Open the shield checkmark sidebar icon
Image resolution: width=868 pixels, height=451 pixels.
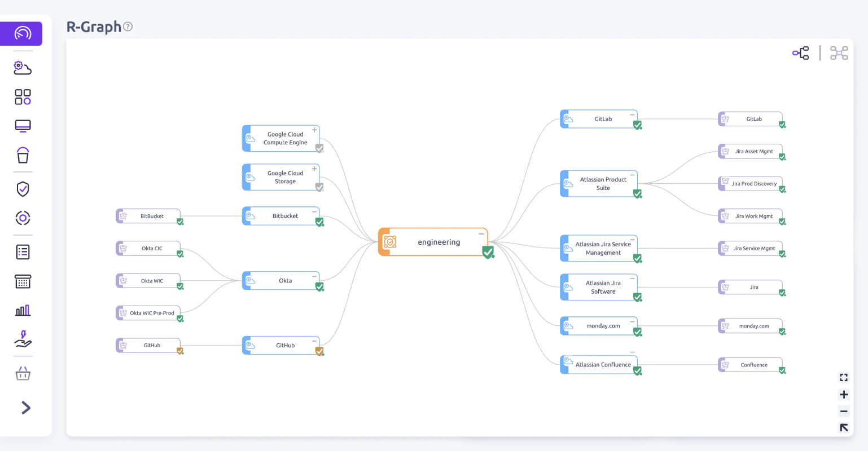[x=23, y=189]
